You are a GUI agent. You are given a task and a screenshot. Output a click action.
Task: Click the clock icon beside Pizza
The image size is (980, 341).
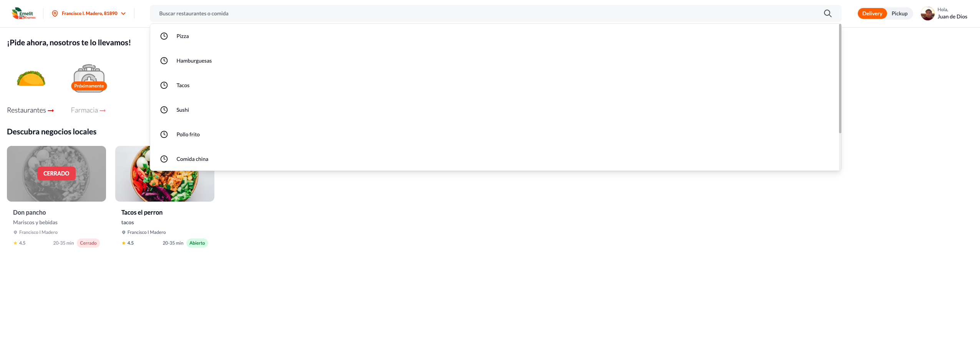point(164,36)
